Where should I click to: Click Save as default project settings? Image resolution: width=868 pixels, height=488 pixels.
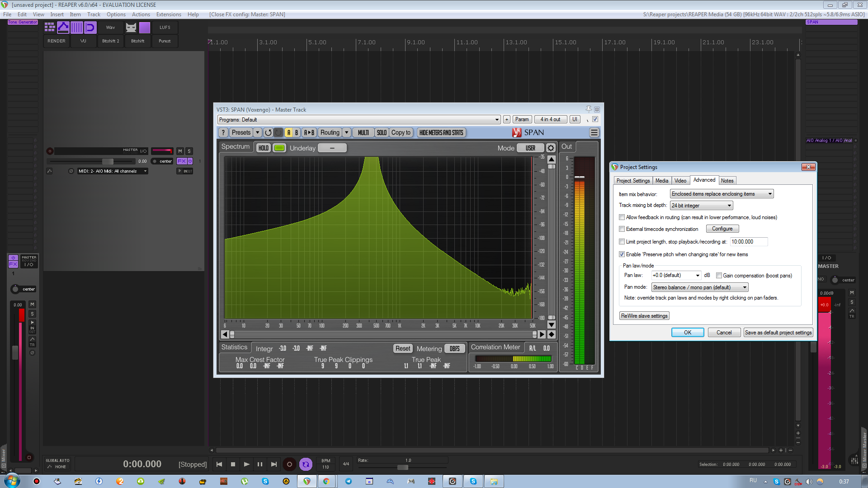[x=778, y=333]
